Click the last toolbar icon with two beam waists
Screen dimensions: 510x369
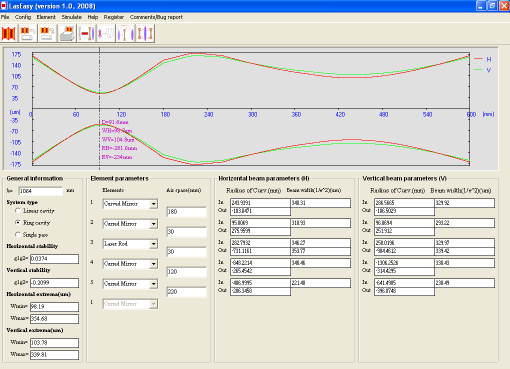click(145, 34)
